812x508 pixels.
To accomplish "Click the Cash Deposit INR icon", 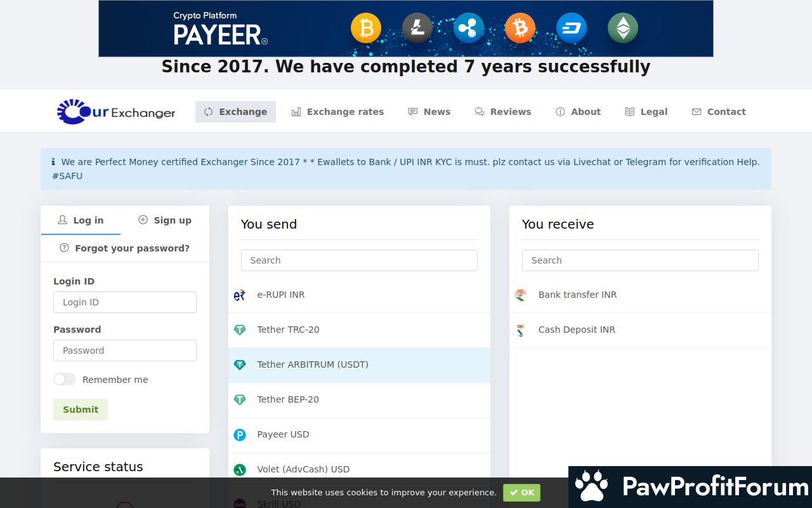I will pyautogui.click(x=521, y=330).
